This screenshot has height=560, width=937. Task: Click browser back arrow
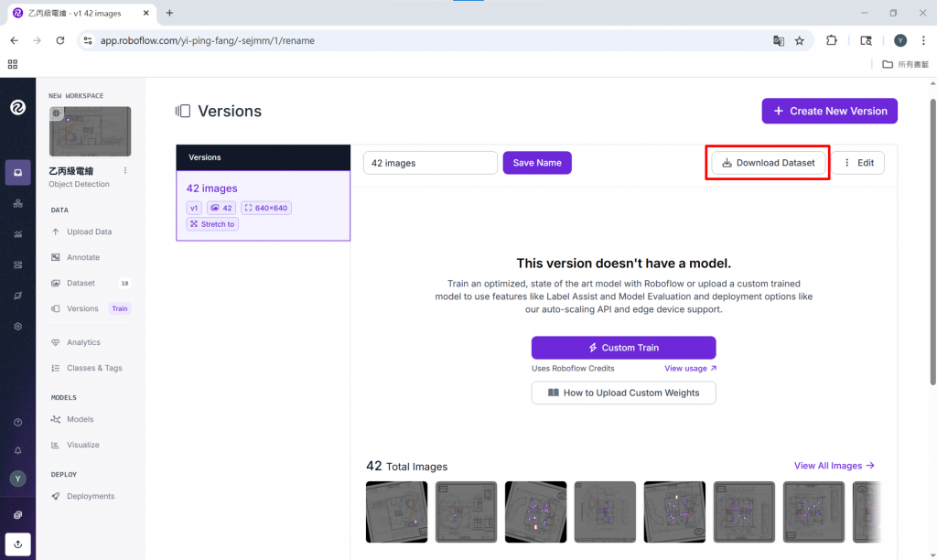[15, 40]
